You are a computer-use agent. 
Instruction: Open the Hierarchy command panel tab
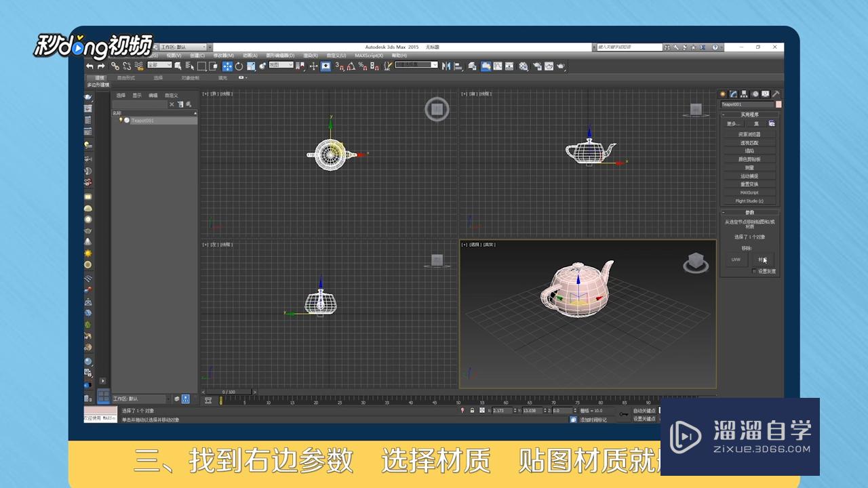pos(744,94)
